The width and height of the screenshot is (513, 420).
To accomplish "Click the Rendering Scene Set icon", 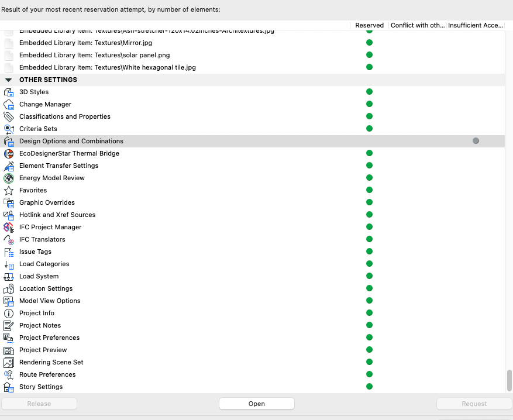I will [x=9, y=363].
